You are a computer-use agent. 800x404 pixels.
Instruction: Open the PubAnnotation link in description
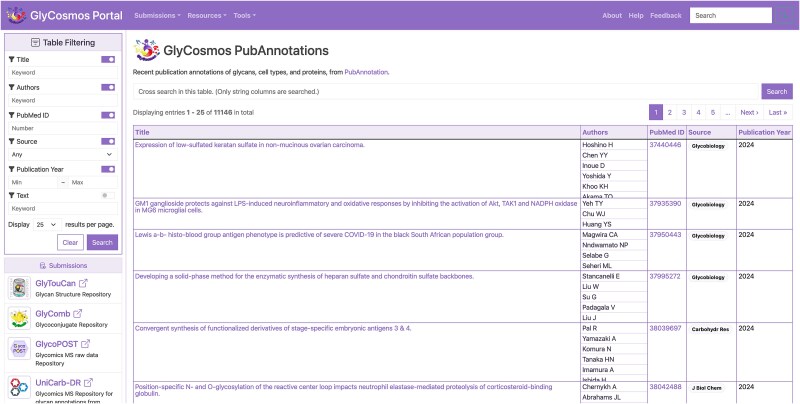[366, 72]
